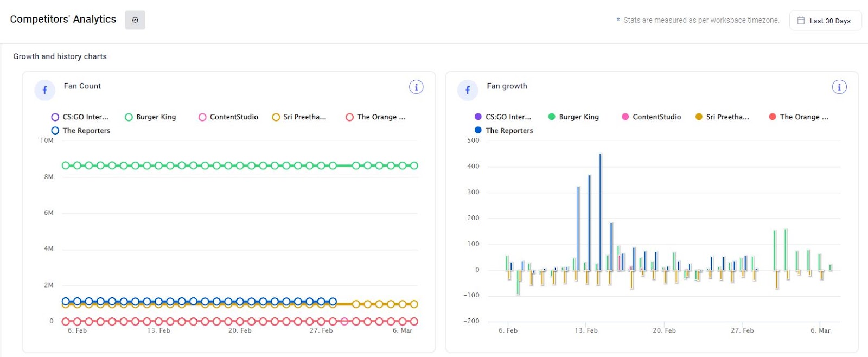868x357 pixels.
Task: Open Last 30 Days date range dropdown
Action: 825,21
